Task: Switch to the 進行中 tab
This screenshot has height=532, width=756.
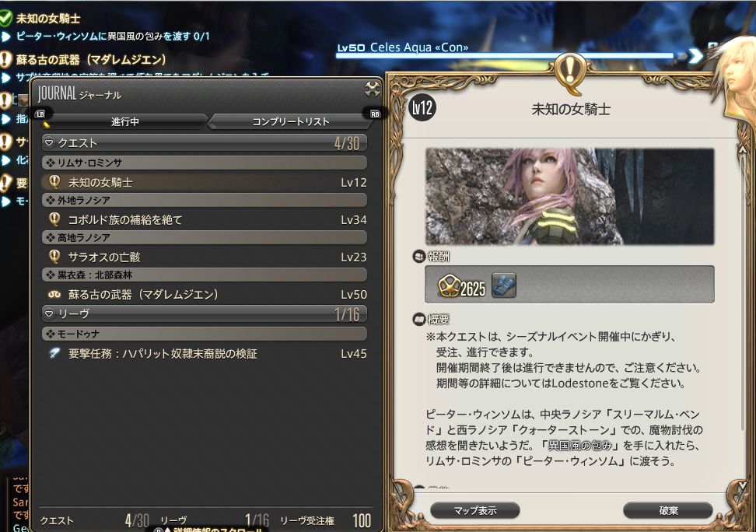Action: point(125,121)
